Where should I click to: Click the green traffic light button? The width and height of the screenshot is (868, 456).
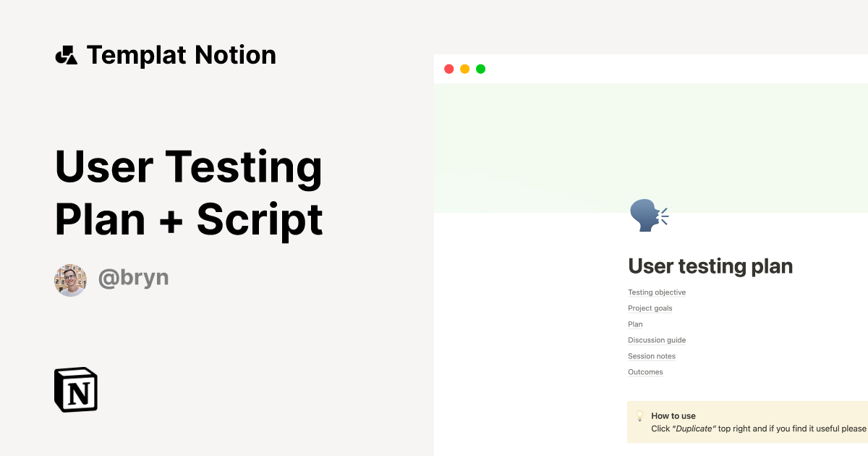(480, 68)
